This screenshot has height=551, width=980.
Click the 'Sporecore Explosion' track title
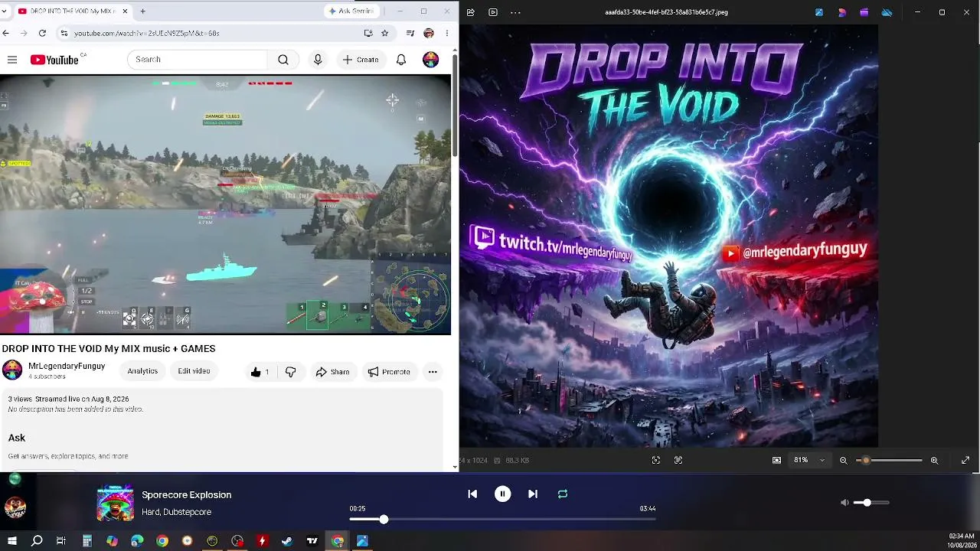(187, 495)
